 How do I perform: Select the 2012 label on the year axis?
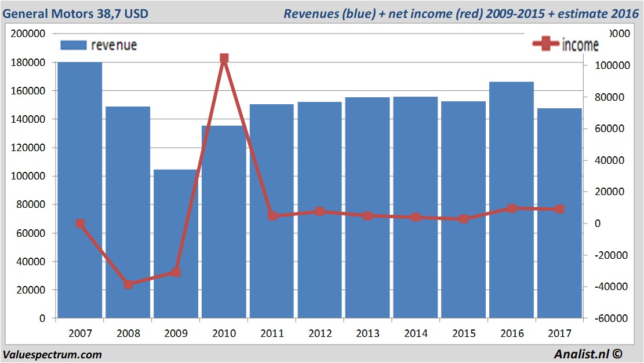tap(320, 333)
